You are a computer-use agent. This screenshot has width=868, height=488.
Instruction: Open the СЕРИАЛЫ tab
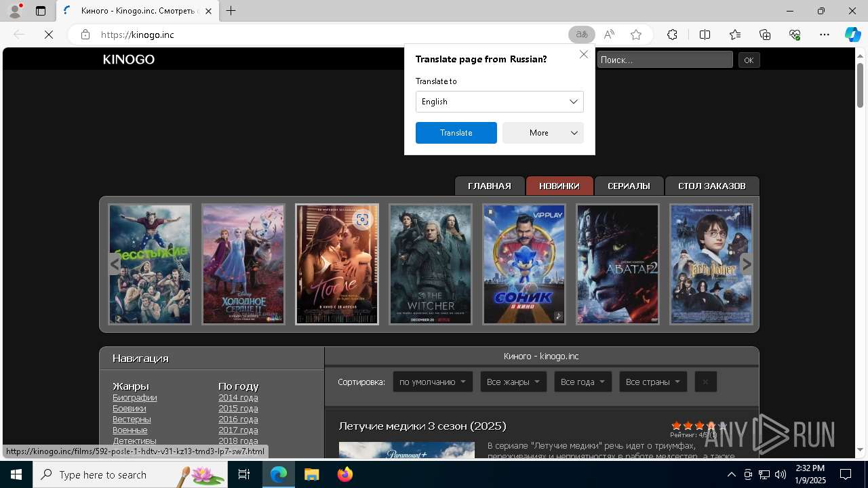coord(629,186)
